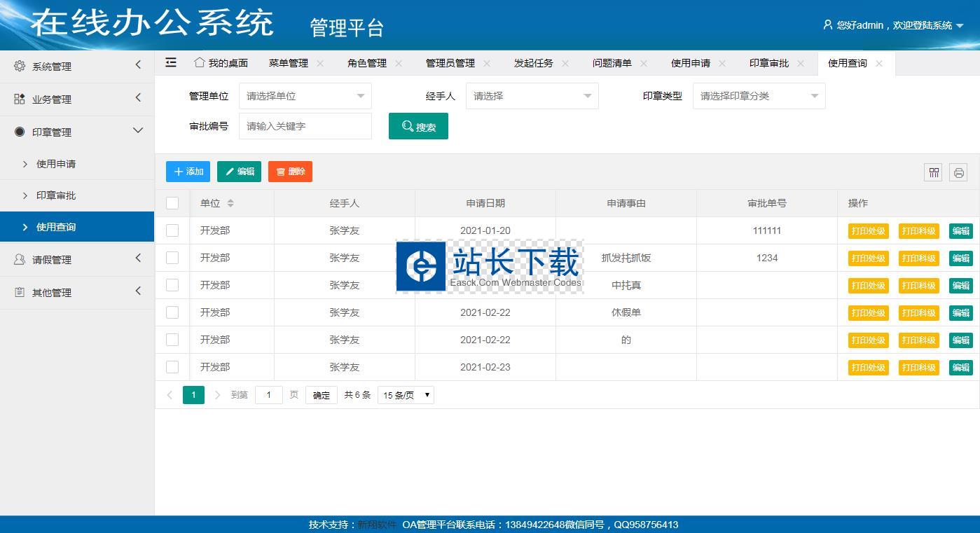Open the 15 条/页 page size dropdown
980x533 pixels.
pyautogui.click(x=406, y=395)
